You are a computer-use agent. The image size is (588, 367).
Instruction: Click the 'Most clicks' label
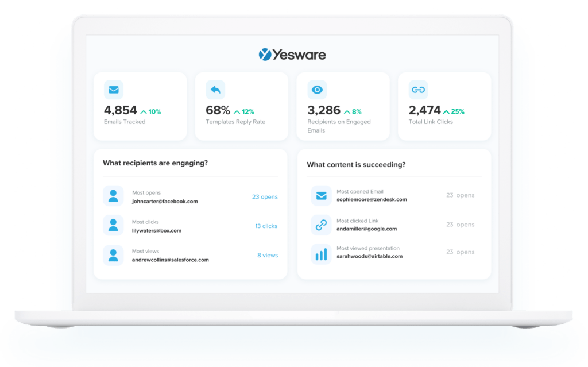tap(145, 222)
